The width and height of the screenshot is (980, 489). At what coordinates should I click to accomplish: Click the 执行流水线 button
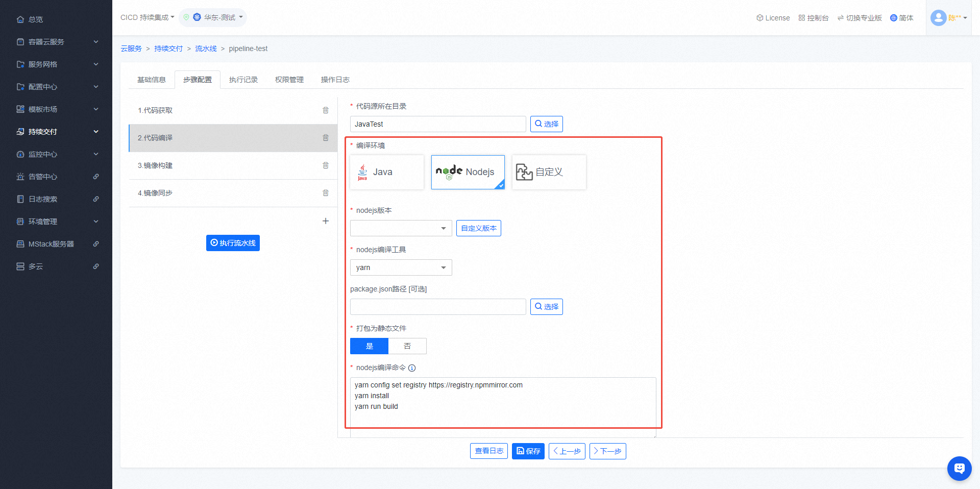(233, 243)
